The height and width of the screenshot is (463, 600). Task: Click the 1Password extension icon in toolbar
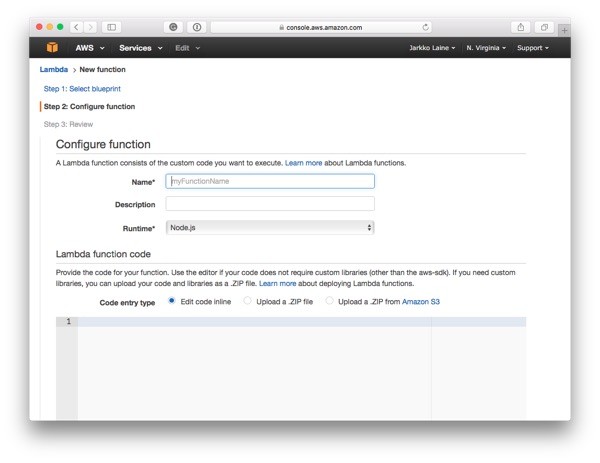click(197, 27)
